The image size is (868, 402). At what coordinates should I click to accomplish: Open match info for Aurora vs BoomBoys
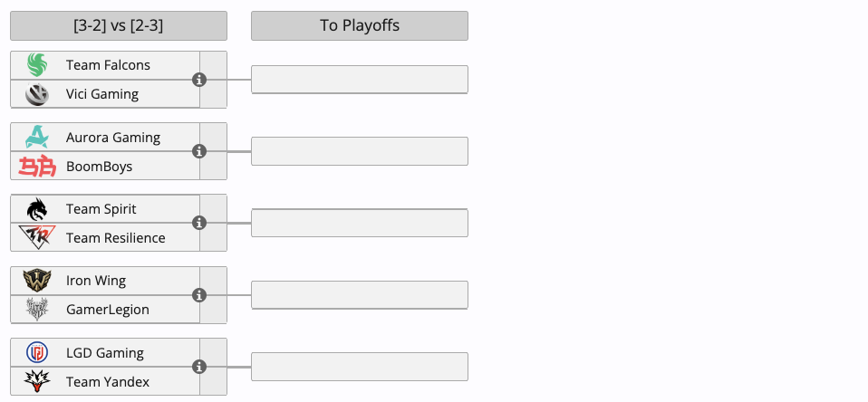pos(199,151)
